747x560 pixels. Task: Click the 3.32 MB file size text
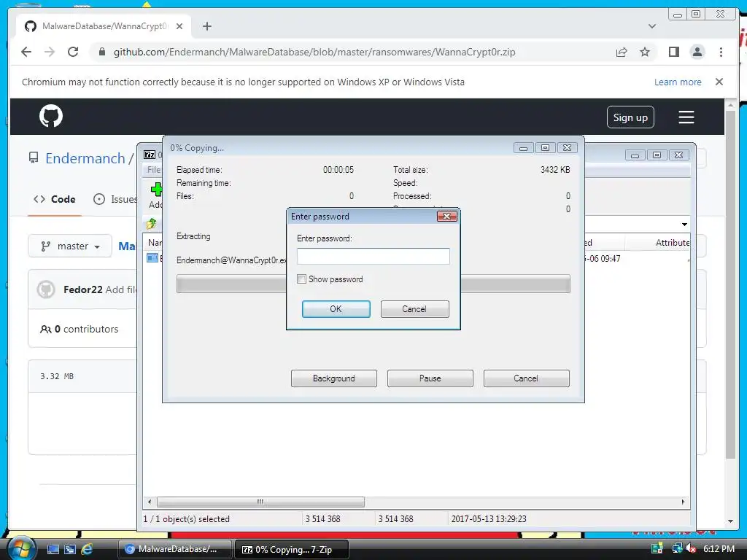coord(57,376)
